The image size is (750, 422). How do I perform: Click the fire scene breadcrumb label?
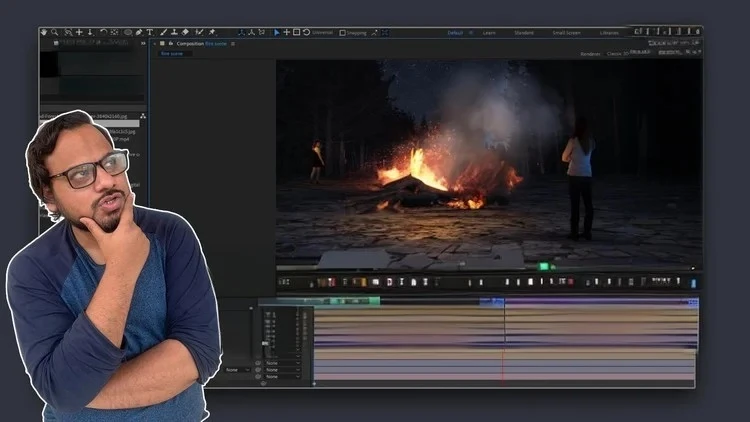(173, 53)
